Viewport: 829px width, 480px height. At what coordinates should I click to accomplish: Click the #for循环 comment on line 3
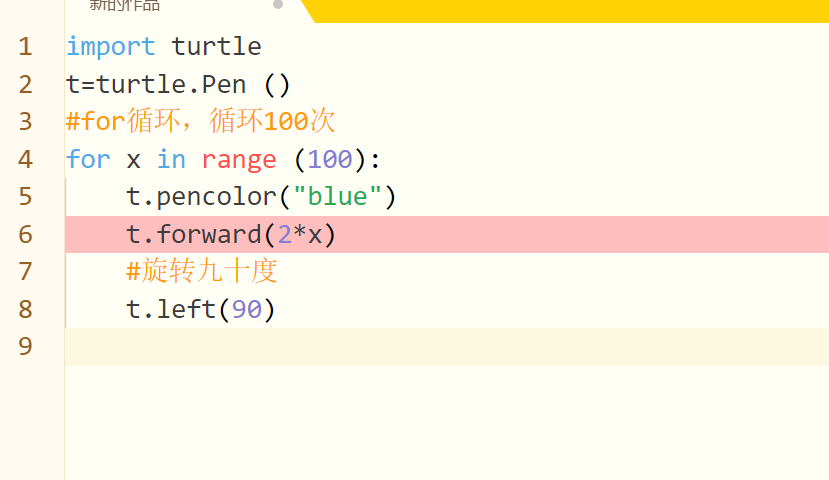pyautogui.click(x=200, y=121)
